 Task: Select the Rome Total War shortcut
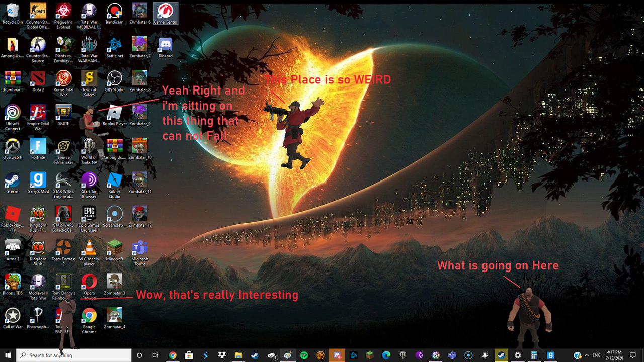[63, 83]
